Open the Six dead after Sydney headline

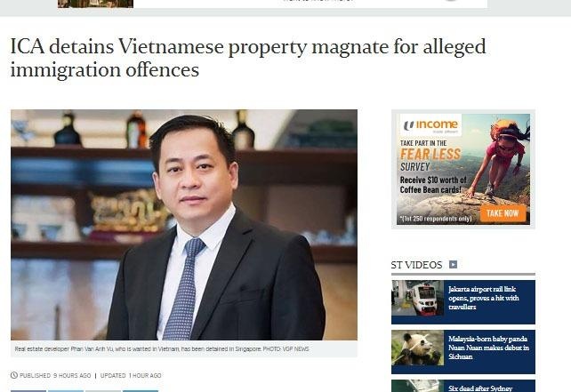(x=480, y=388)
